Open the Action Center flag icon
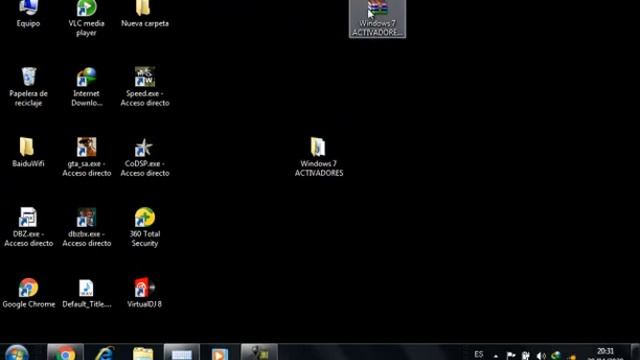640x360 pixels. 511,356
